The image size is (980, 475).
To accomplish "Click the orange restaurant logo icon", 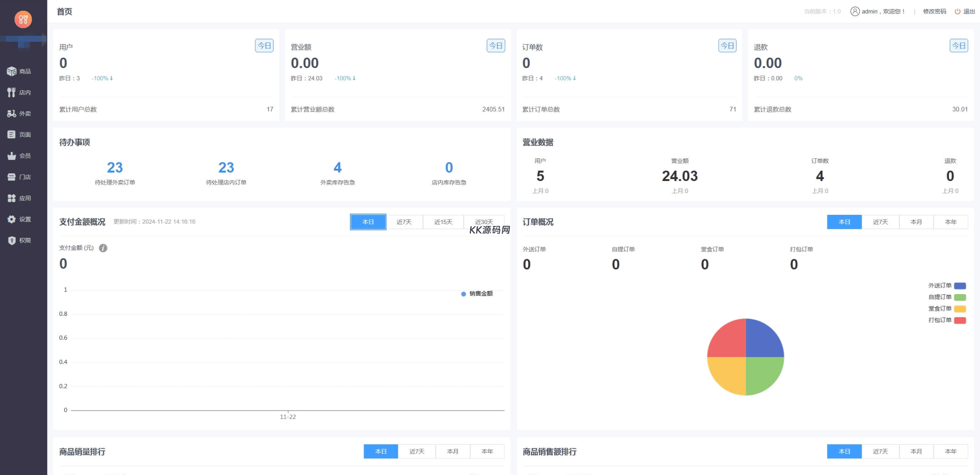I will (23, 19).
